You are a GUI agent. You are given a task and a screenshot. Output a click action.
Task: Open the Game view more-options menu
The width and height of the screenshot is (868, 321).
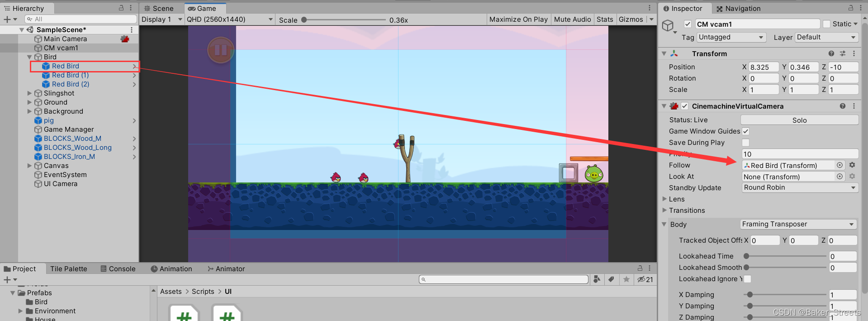650,8
